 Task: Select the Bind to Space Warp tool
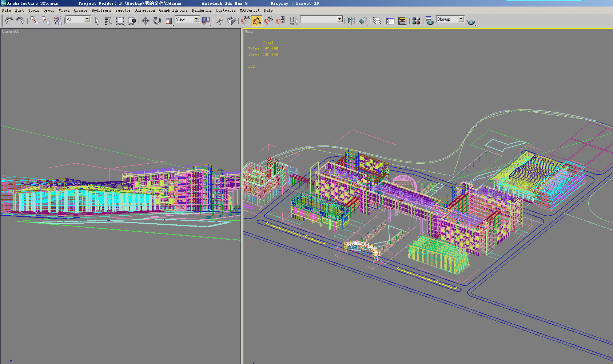[x=57, y=21]
